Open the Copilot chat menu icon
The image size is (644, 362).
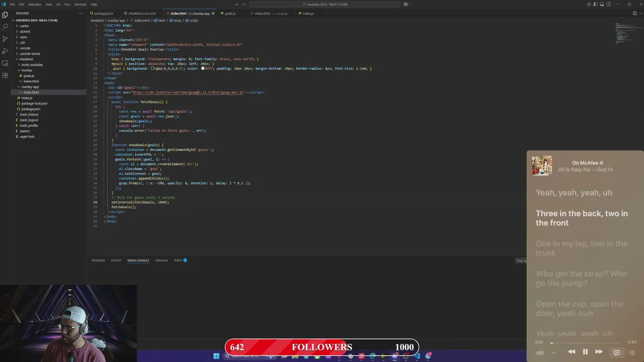(x=407, y=4)
